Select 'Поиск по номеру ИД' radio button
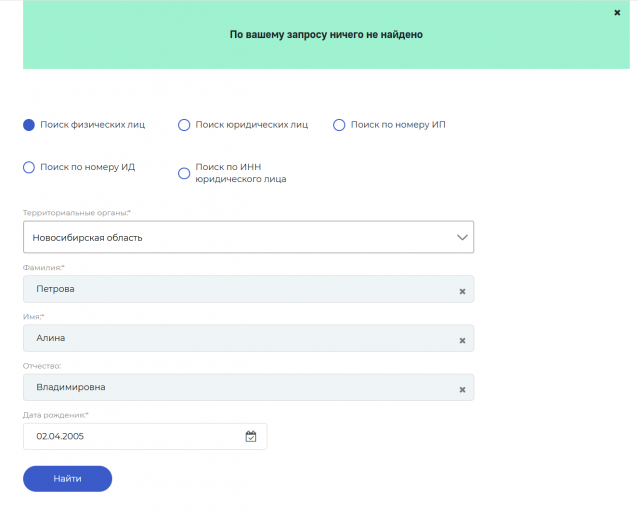Image resolution: width=638 pixels, height=512 pixels. [29, 167]
